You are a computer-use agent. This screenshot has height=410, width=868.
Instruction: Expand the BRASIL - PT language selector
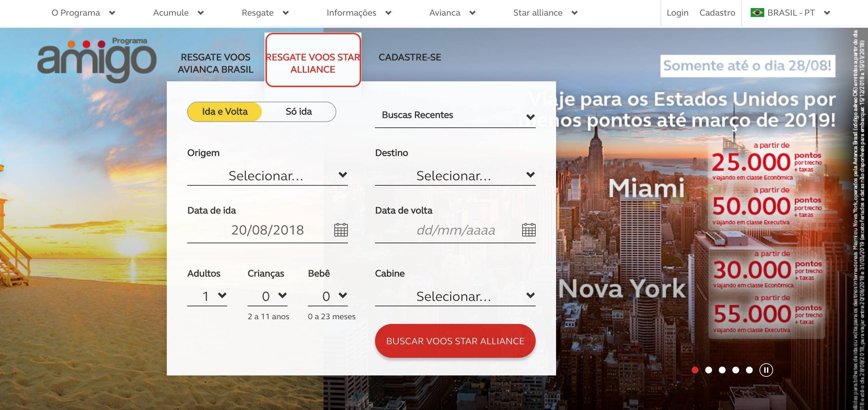coord(790,13)
